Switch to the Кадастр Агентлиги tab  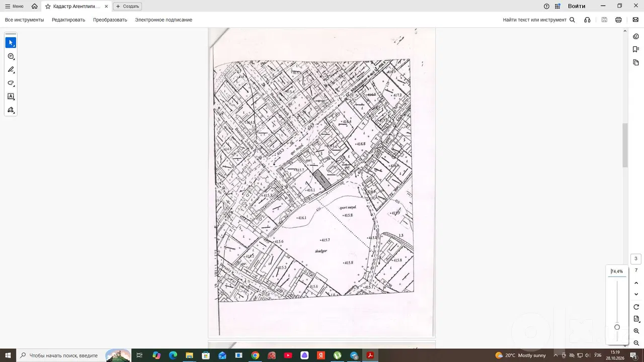(x=76, y=7)
